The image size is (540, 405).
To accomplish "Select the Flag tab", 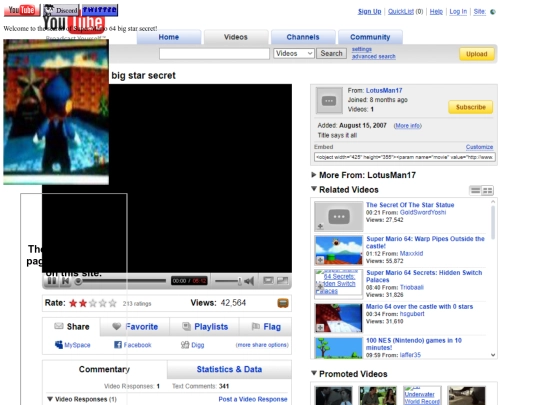I will coord(266,326).
